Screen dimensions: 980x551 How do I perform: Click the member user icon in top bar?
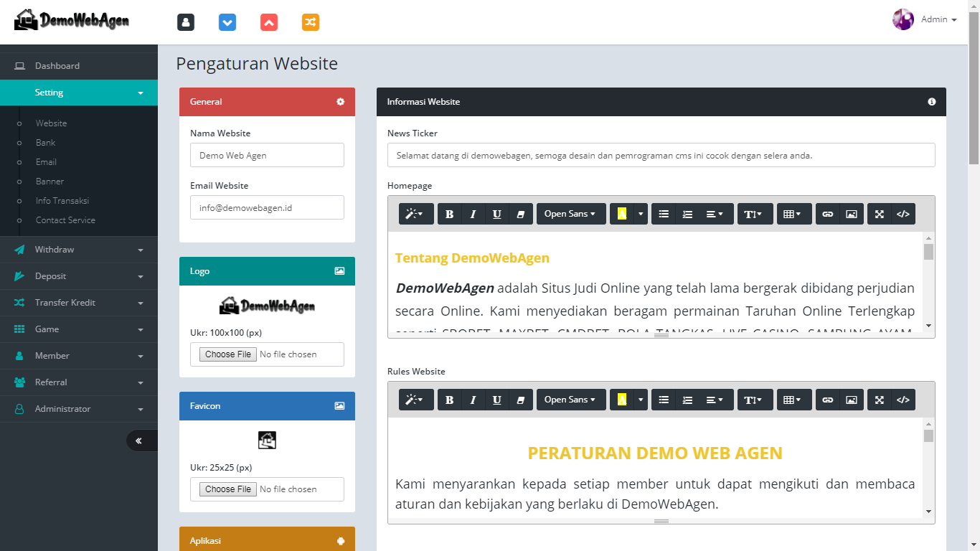tap(186, 22)
